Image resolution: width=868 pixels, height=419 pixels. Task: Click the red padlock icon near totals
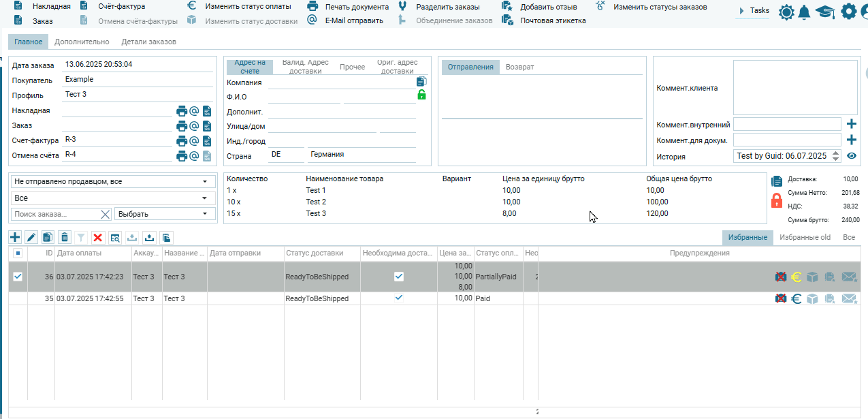776,200
